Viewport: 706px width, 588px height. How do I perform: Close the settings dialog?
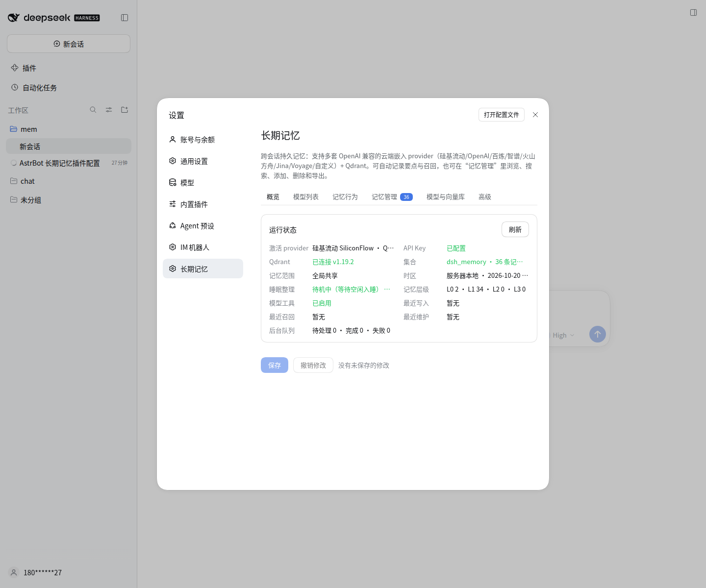click(535, 115)
